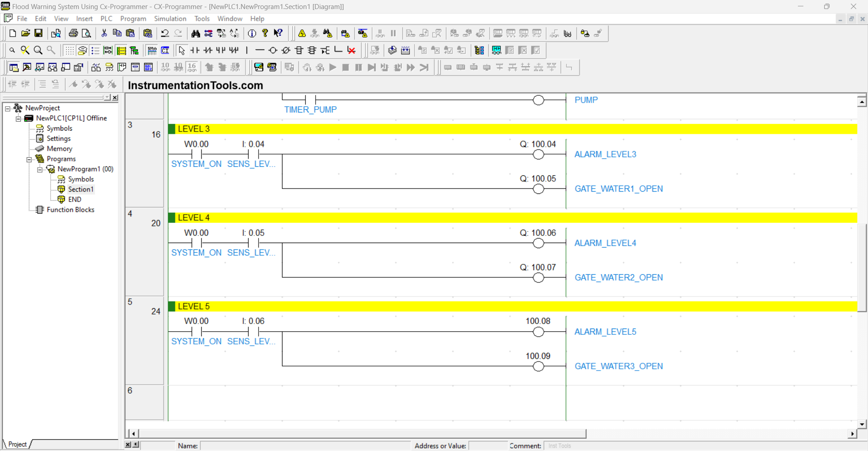Open Find using the binoculars icon
The image size is (868, 451).
[196, 33]
